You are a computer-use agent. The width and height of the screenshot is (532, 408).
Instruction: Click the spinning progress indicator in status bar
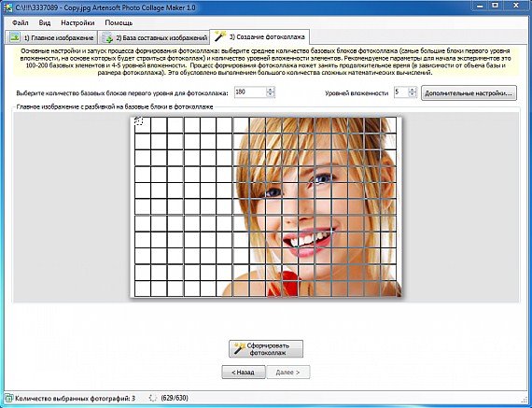pyautogui.click(x=153, y=398)
